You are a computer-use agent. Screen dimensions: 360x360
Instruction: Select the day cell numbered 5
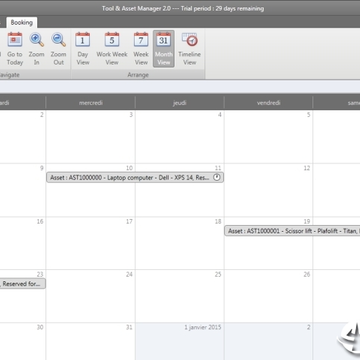pos(269,137)
